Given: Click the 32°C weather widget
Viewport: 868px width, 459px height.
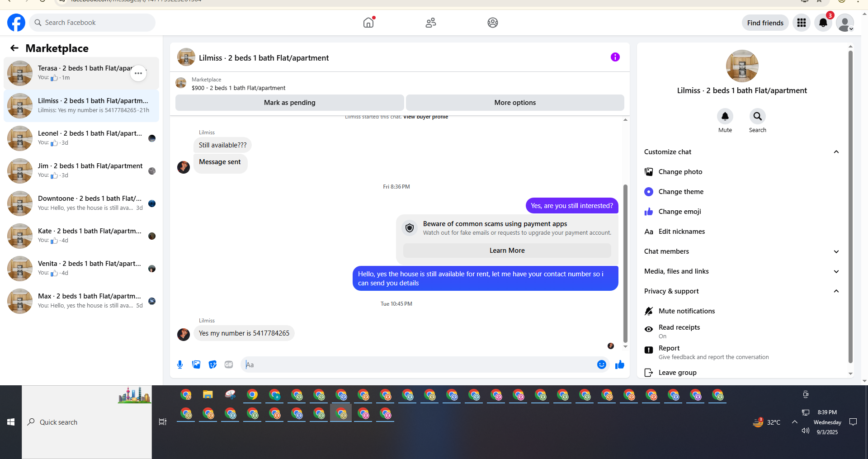Looking at the screenshot, I should [766, 422].
